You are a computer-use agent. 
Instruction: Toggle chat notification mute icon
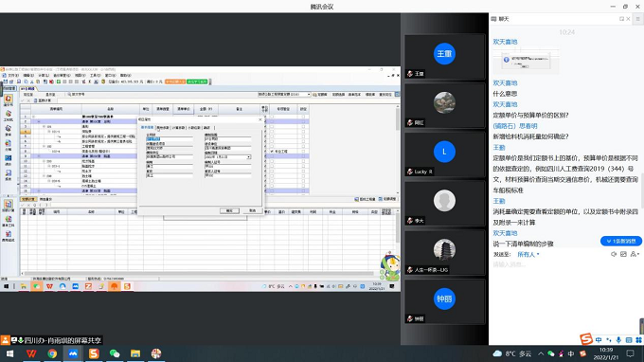coord(614,254)
